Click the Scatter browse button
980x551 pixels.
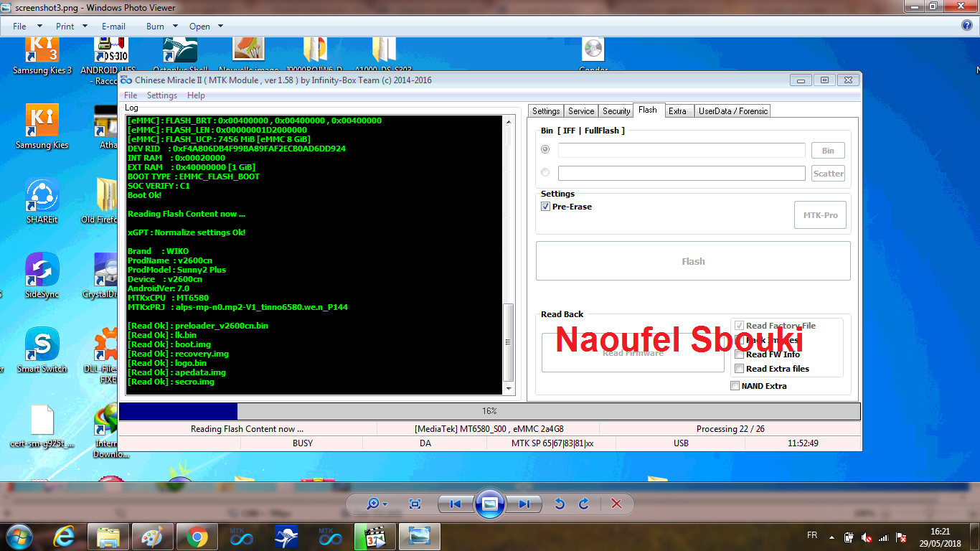click(x=828, y=174)
